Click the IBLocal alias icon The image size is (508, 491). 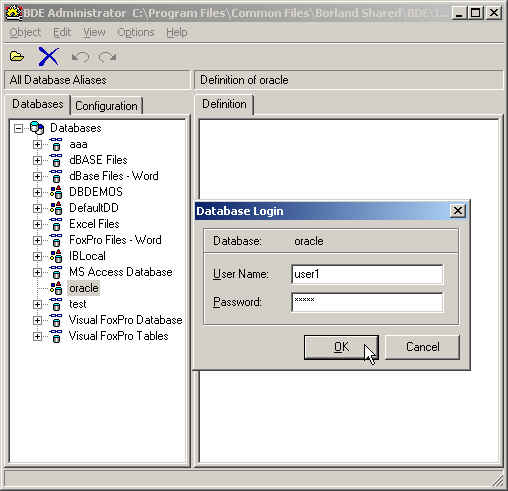[x=56, y=256]
